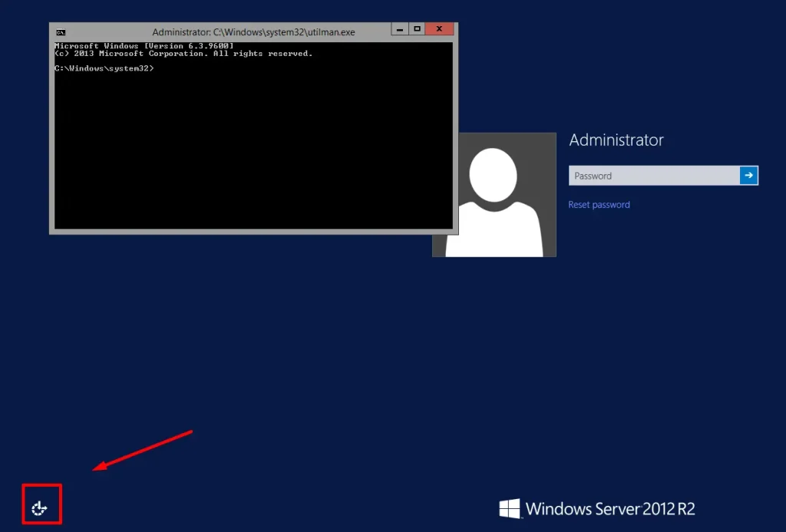Click the Administrator account name label

[616, 140]
